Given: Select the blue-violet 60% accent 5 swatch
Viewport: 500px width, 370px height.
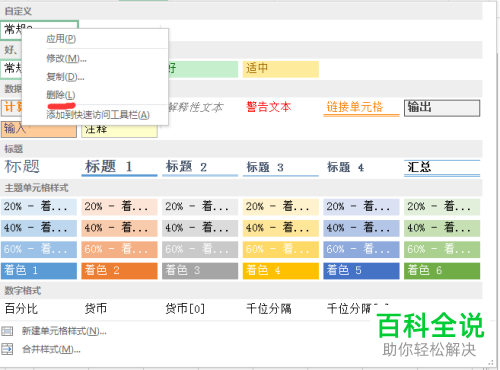Looking at the screenshot, I should point(361,250).
